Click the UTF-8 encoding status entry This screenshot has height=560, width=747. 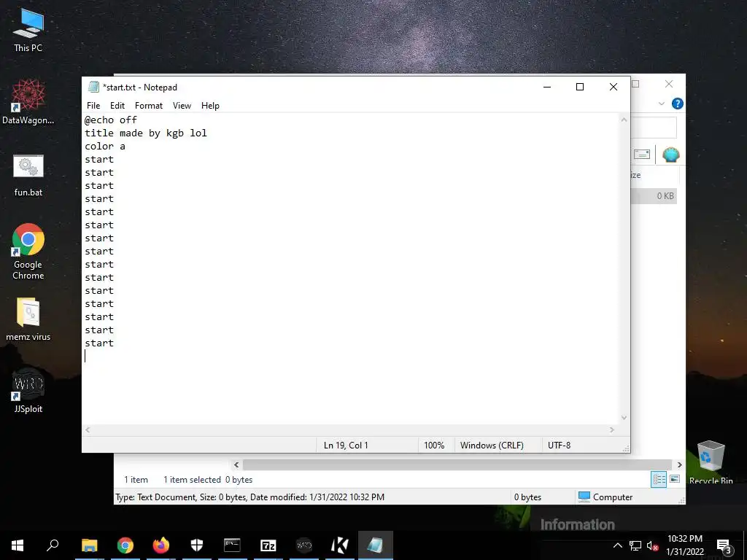coord(560,446)
